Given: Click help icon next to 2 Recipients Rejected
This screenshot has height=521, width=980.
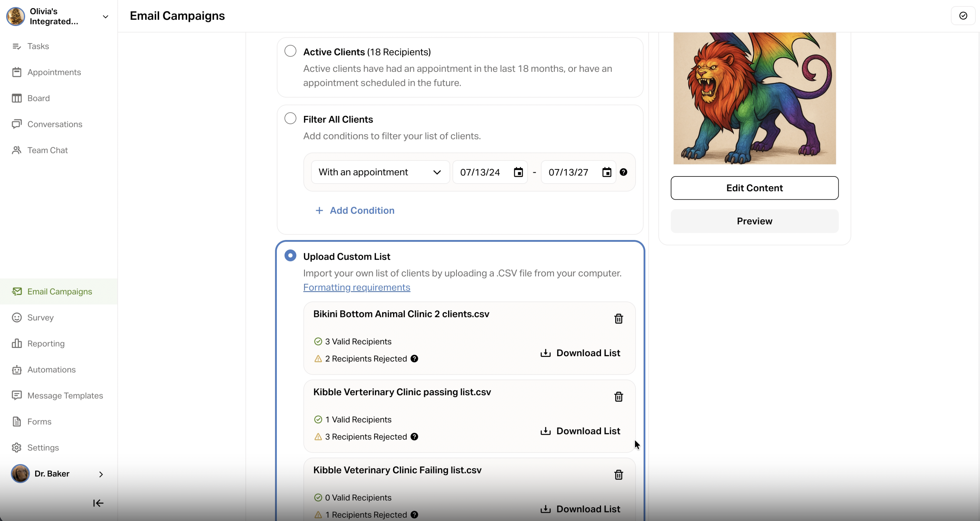Looking at the screenshot, I should [414, 359].
